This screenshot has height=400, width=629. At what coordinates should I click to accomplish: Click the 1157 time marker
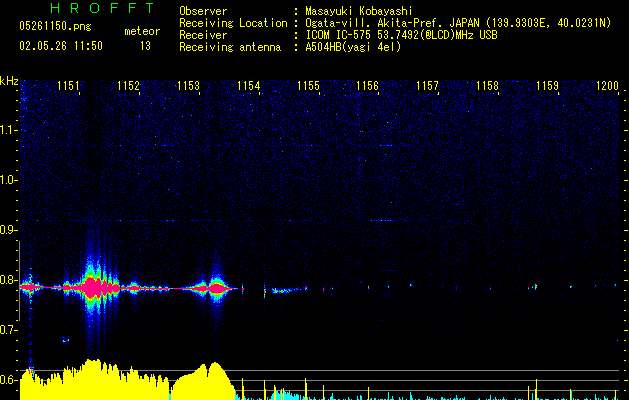pyautogui.click(x=428, y=86)
